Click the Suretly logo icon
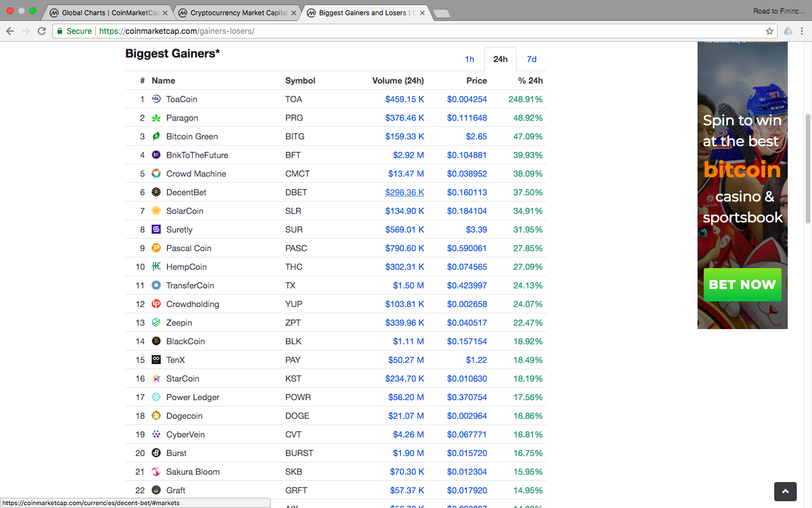Image resolution: width=812 pixels, height=508 pixels. [x=156, y=229]
